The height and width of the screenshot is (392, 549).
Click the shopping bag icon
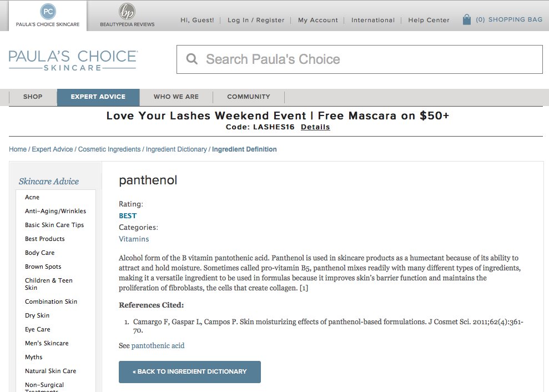[466, 19]
